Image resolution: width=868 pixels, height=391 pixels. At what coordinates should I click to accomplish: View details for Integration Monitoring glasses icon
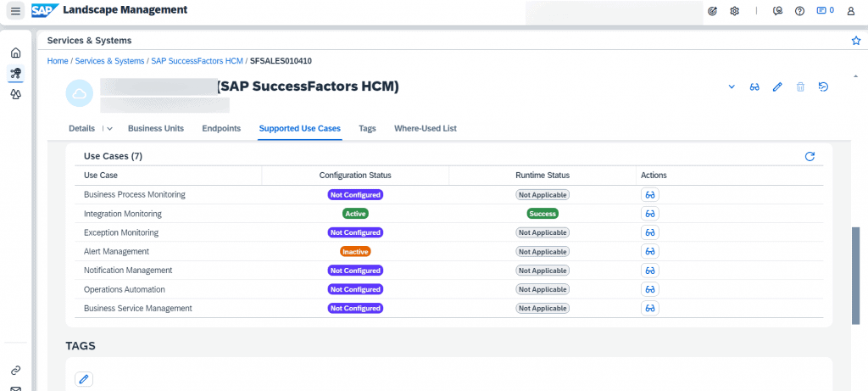tap(650, 214)
